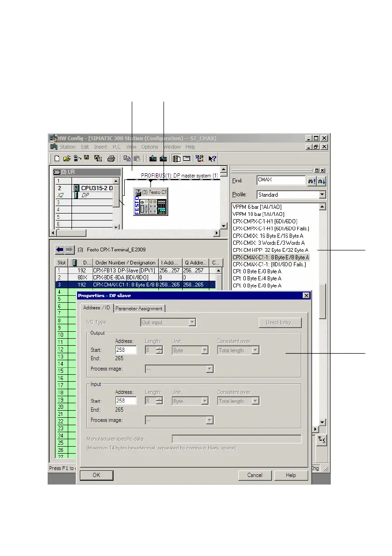Click the Output Start address field
This screenshot has width=392, height=556.
[x=126, y=350]
